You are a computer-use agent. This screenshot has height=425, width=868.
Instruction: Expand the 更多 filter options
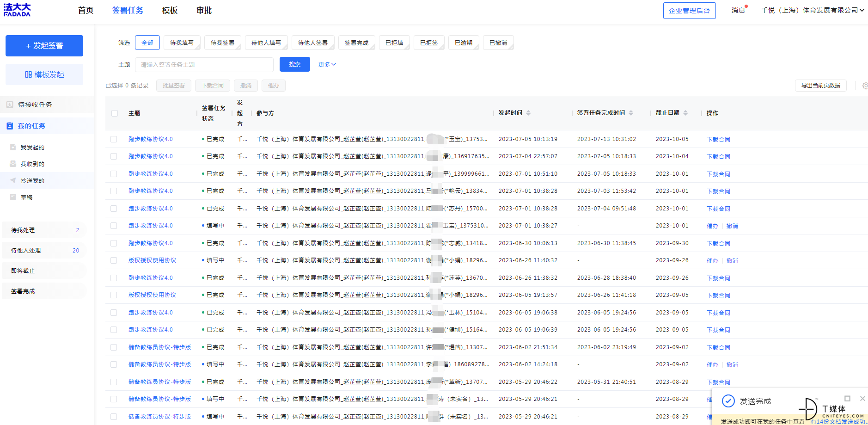327,64
